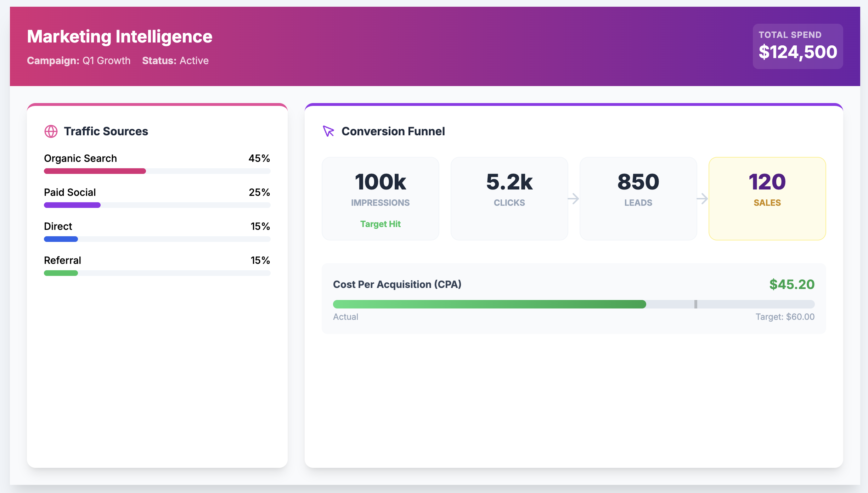Viewport: 868px width, 493px height.
Task: Open the highlighted 120 Sales card
Action: [x=767, y=198]
